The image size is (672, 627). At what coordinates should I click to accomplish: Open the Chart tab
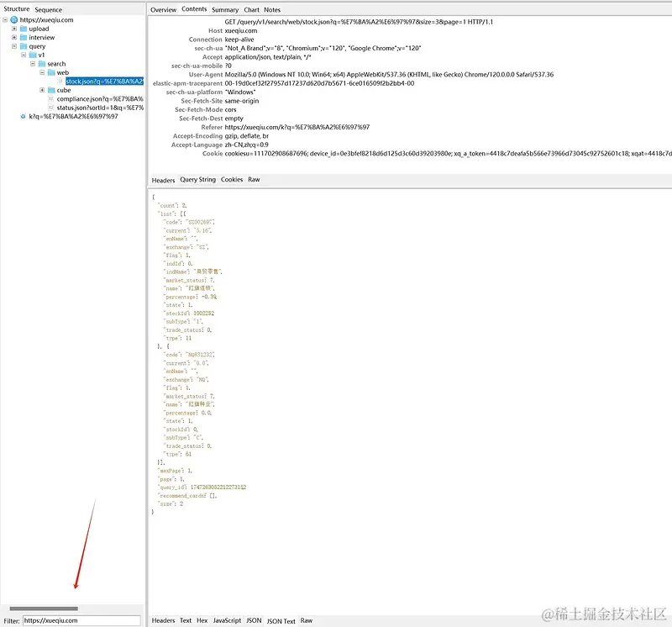[251, 10]
